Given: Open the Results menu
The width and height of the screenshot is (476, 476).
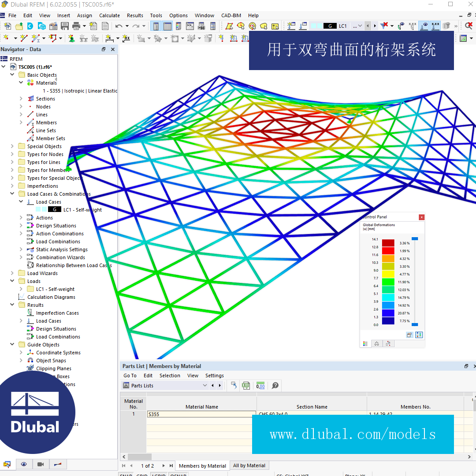Looking at the screenshot, I should (x=135, y=15).
